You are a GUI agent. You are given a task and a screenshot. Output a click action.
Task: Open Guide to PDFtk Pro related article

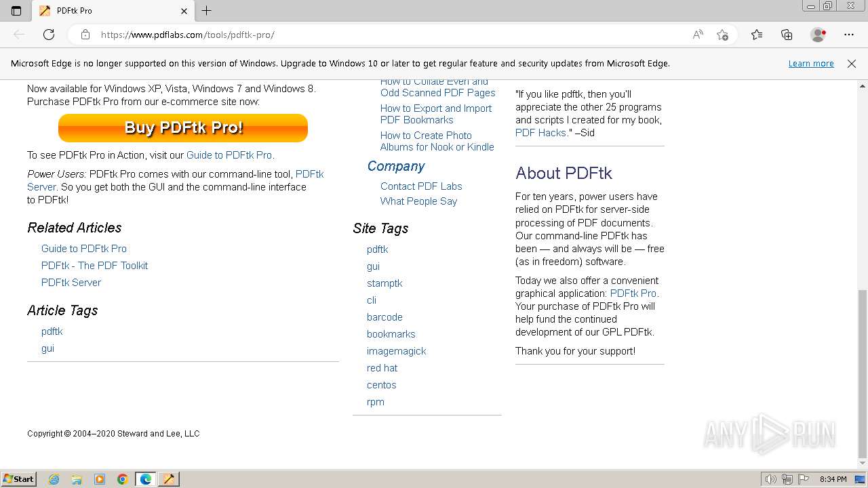[84, 249]
